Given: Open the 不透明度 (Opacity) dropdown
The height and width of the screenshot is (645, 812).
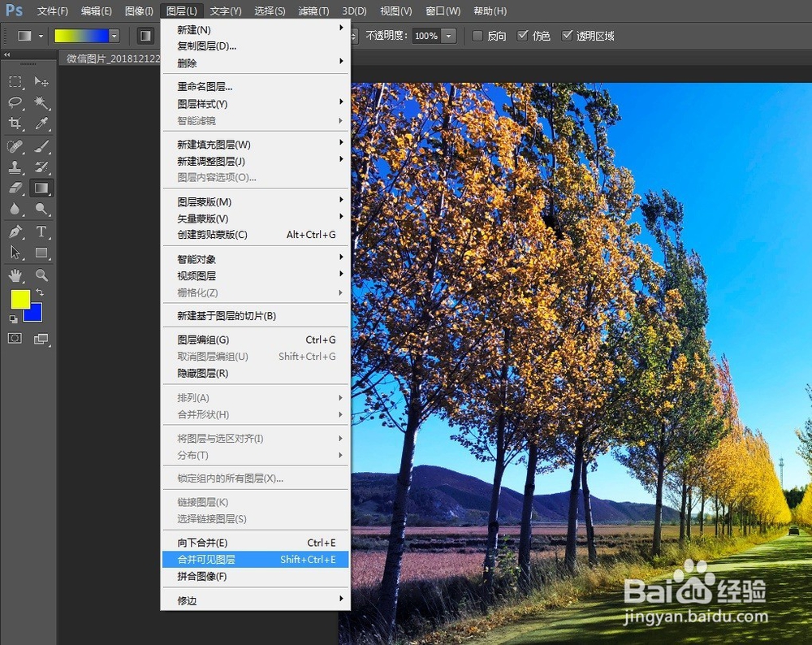Looking at the screenshot, I should pyautogui.click(x=447, y=36).
